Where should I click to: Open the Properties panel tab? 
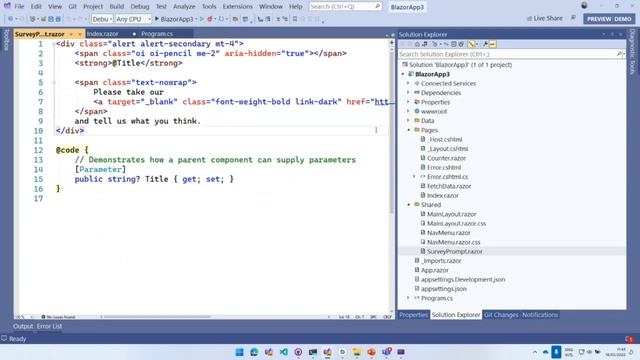point(413,315)
